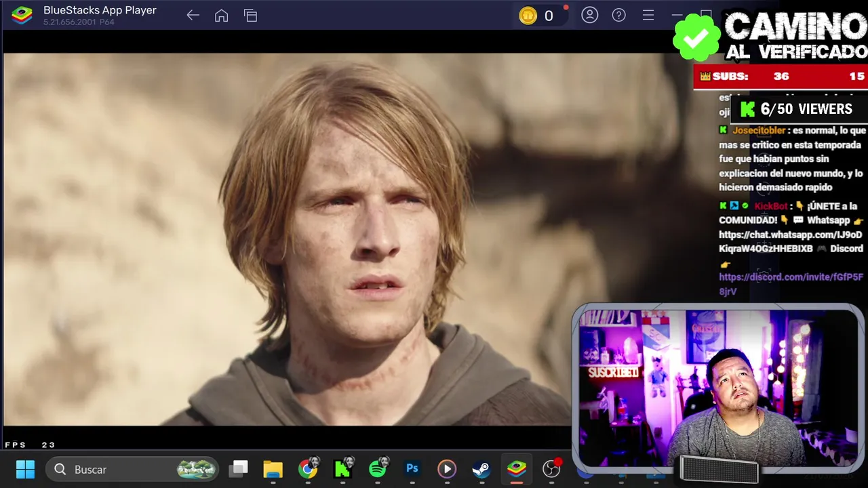Open File Explorer from taskbar
Screen dimensions: 868x488
point(273,469)
